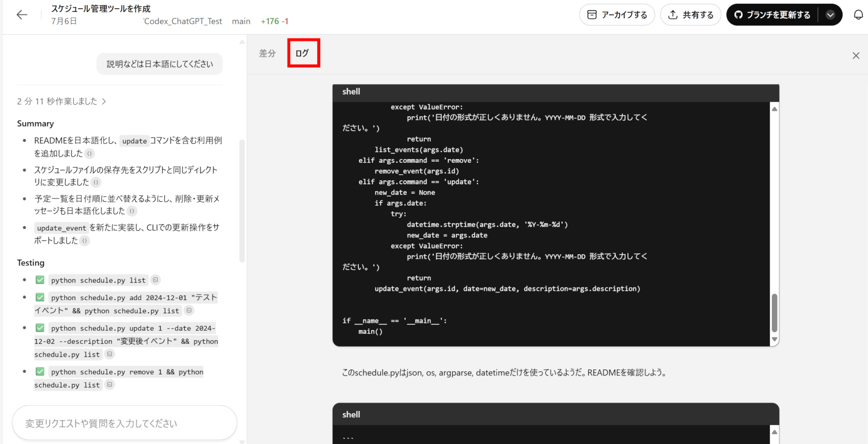Click the user message 説明などは日本語にしてください

159,64
